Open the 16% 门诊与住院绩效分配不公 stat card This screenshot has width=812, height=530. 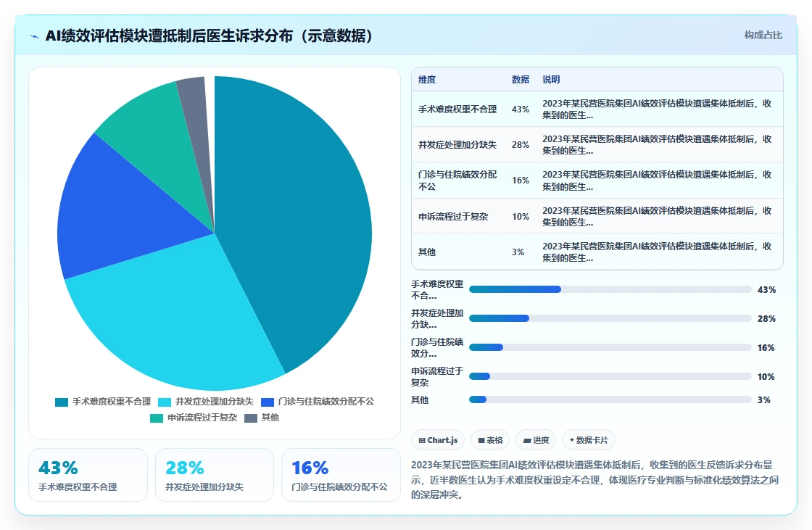341,475
